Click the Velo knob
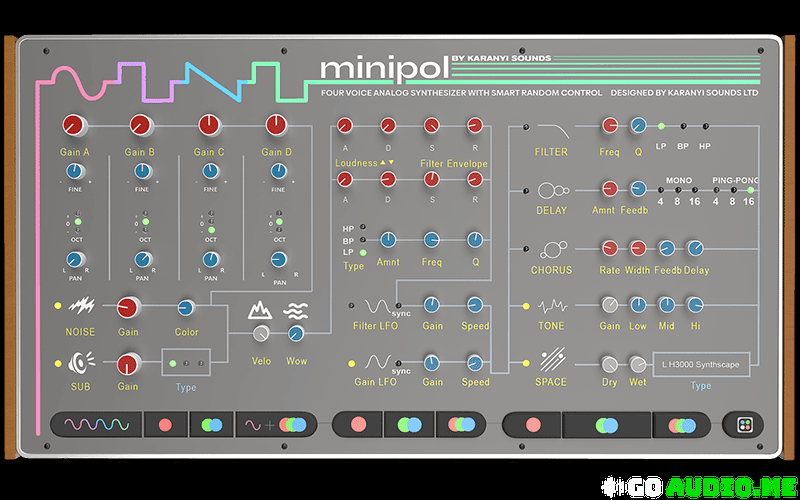Viewport: 800px width, 500px height. [x=261, y=334]
